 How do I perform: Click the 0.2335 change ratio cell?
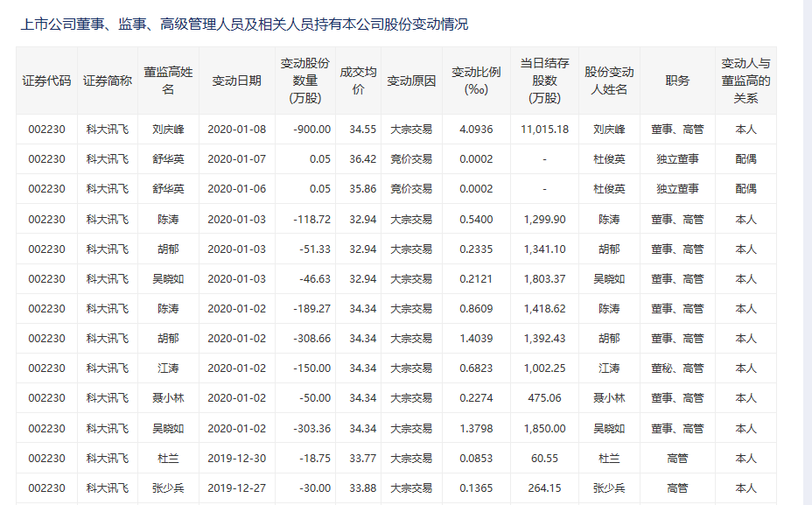click(x=476, y=249)
